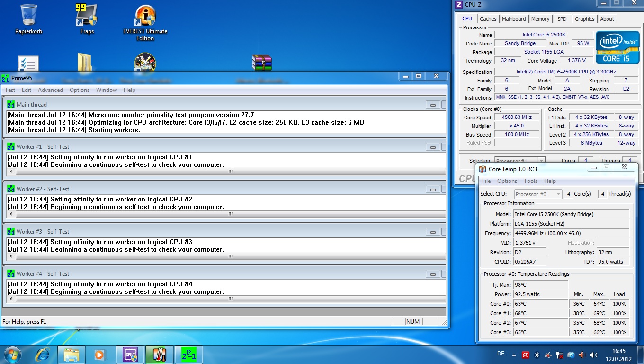
Task: Click the CPU-Z title bar icon
Action: pos(458,5)
